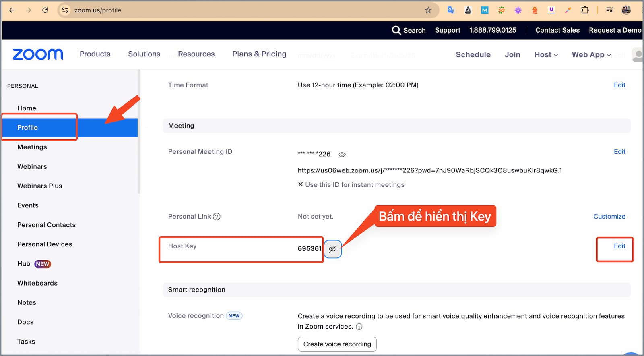Customize the Personal Link

click(x=609, y=217)
